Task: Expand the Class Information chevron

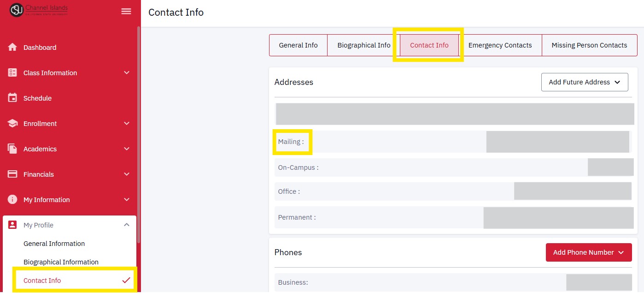Action: pos(127,72)
